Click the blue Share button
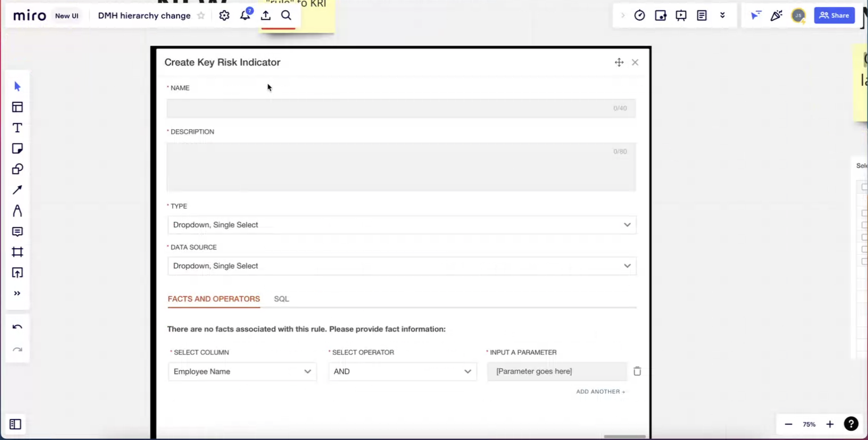Screen dimensions: 868x440 click(x=834, y=15)
